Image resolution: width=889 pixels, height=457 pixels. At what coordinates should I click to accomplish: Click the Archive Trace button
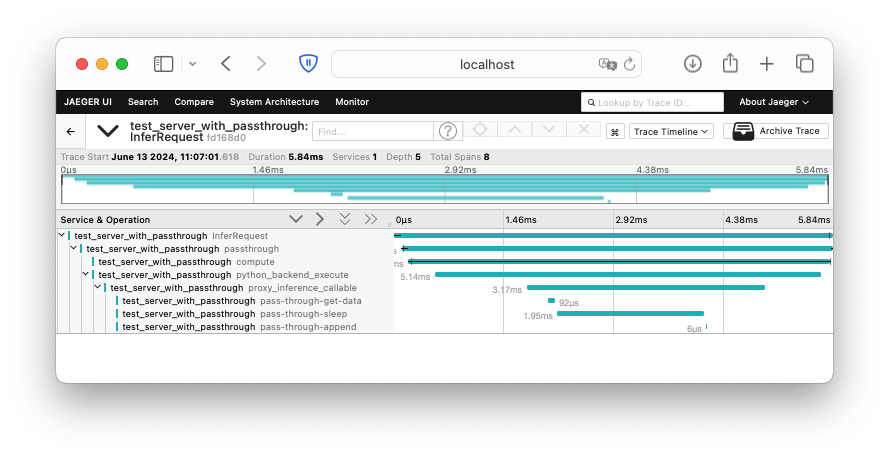pos(776,131)
